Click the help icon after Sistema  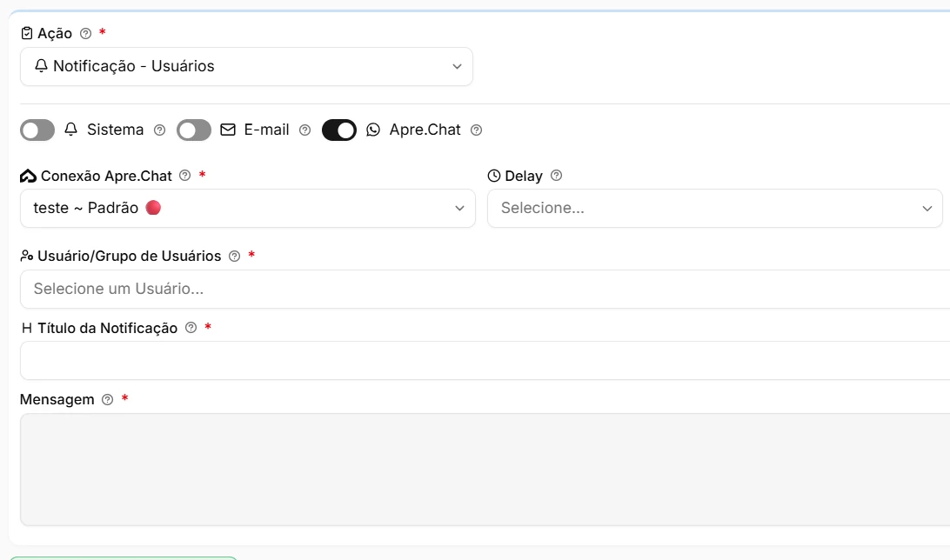159,130
